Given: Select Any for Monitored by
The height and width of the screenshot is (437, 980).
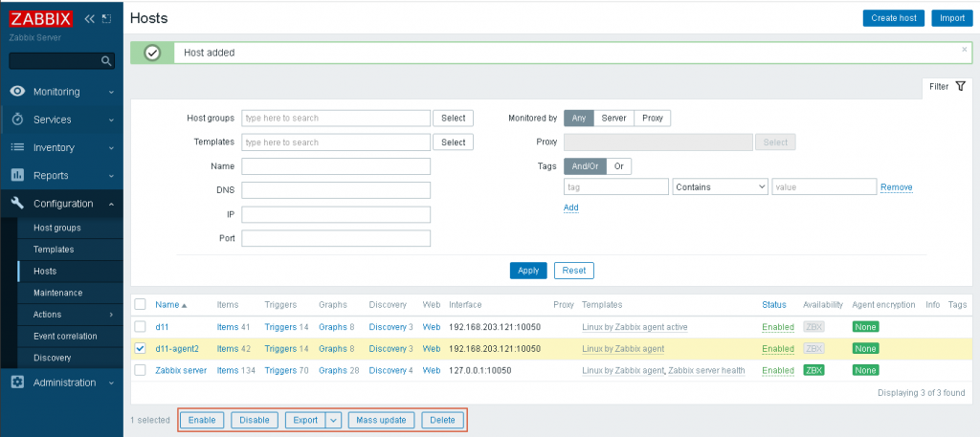Looking at the screenshot, I should (579, 118).
